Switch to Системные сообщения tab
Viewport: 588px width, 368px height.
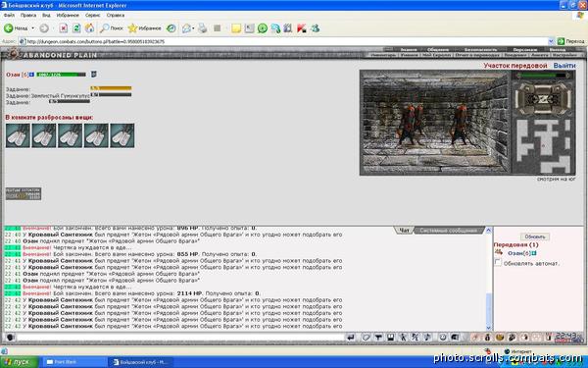point(448,231)
